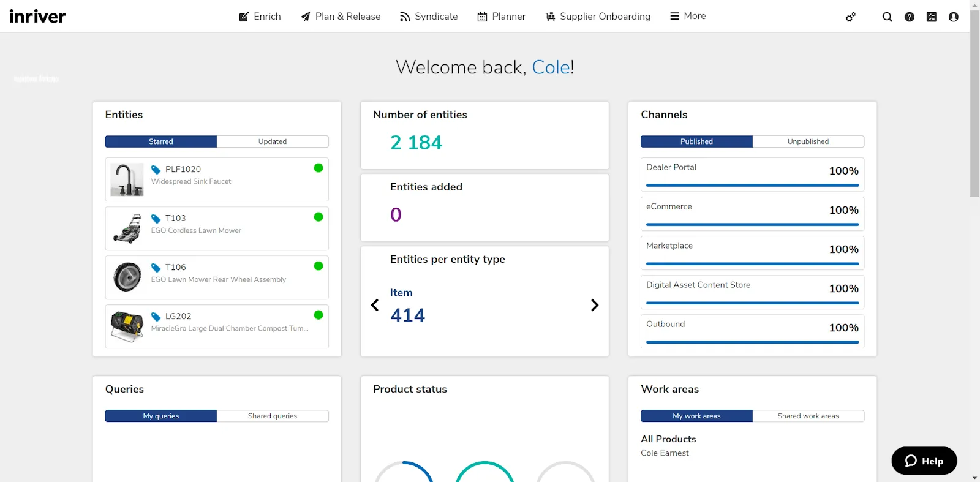The height and width of the screenshot is (482, 980).
Task: Show next entity type with right chevron
Action: tap(595, 305)
